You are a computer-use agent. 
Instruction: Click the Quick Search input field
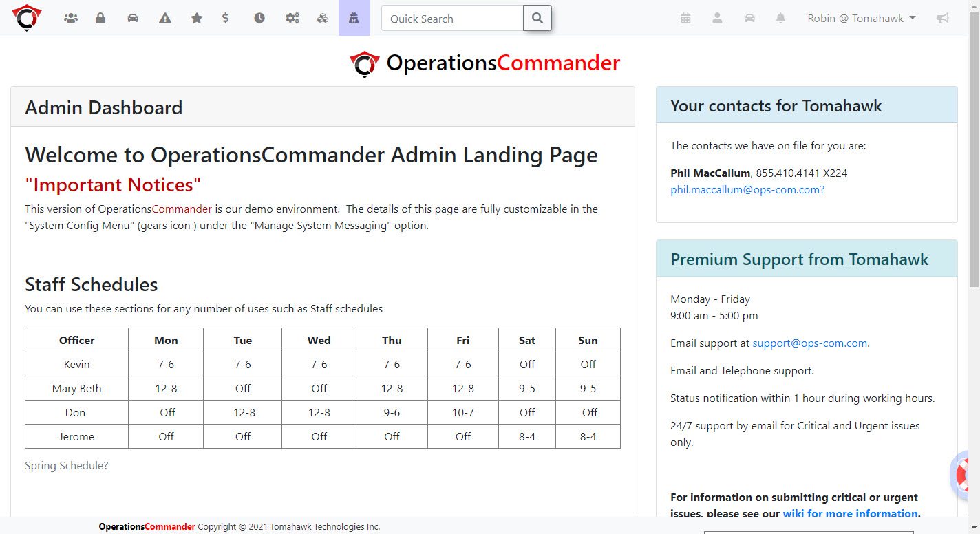pos(451,18)
